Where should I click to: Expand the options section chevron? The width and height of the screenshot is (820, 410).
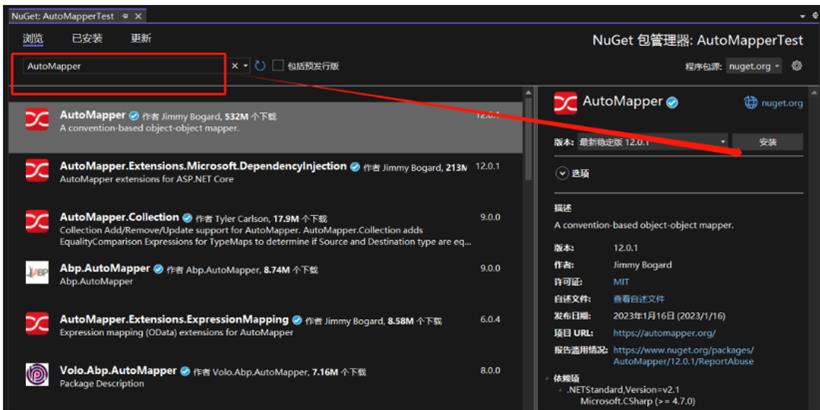(562, 174)
